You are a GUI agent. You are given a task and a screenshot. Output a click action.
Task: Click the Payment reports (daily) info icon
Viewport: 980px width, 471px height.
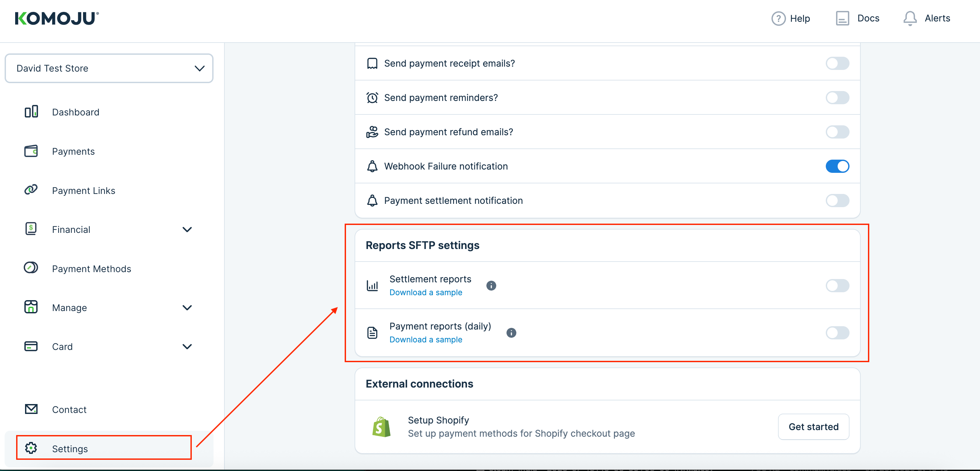(511, 333)
